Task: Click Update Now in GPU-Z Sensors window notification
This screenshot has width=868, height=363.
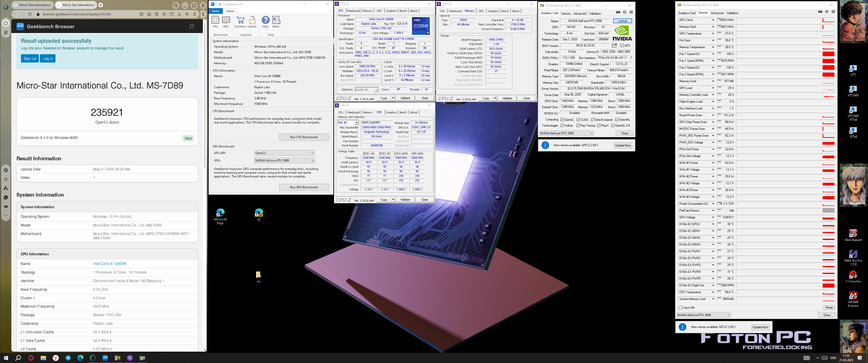Action: (760, 327)
